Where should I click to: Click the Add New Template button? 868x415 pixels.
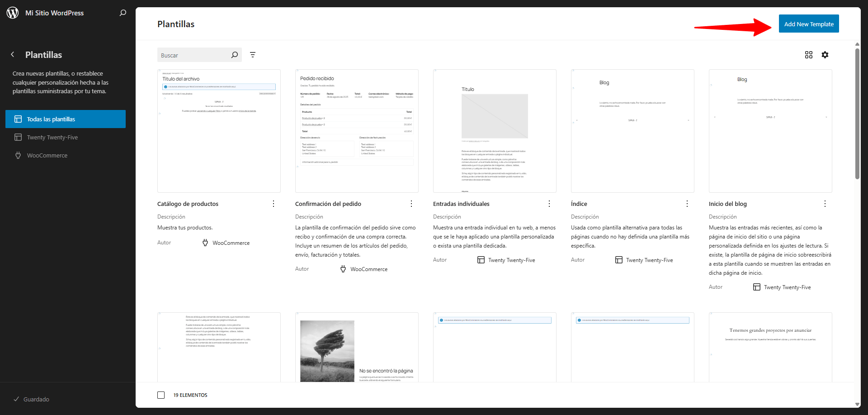(808, 24)
